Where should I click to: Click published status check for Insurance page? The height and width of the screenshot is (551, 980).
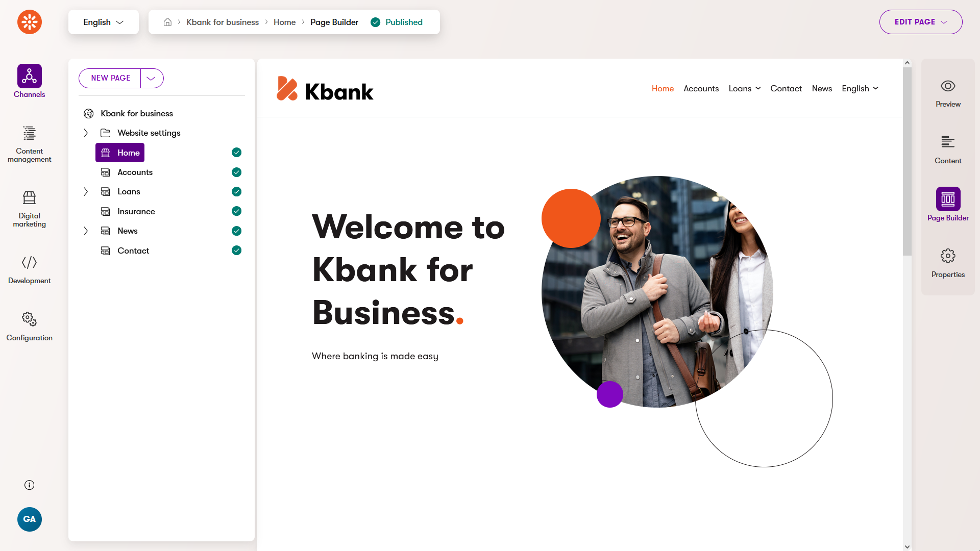(x=236, y=211)
